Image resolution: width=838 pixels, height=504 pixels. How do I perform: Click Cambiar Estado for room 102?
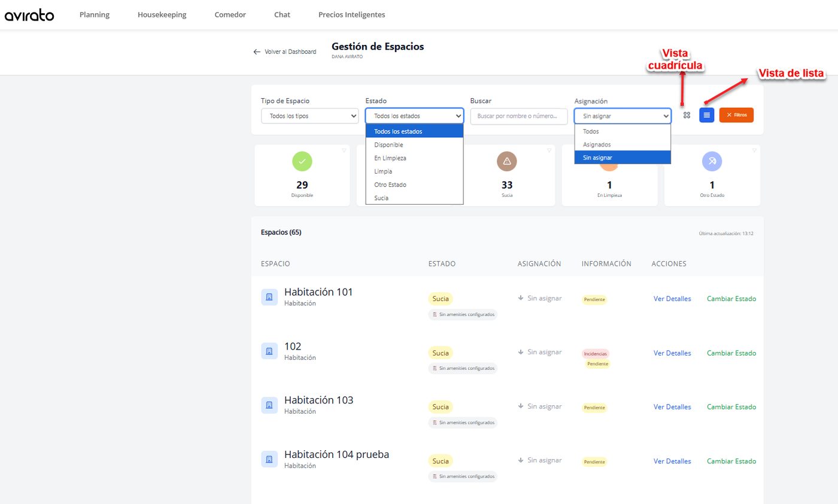731,353
